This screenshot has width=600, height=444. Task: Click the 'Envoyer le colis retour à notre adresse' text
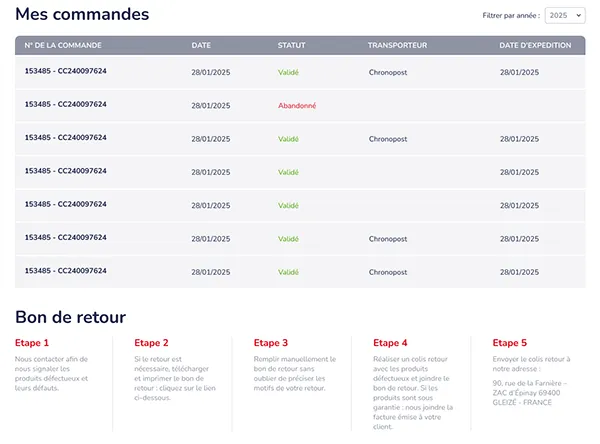coord(532,364)
